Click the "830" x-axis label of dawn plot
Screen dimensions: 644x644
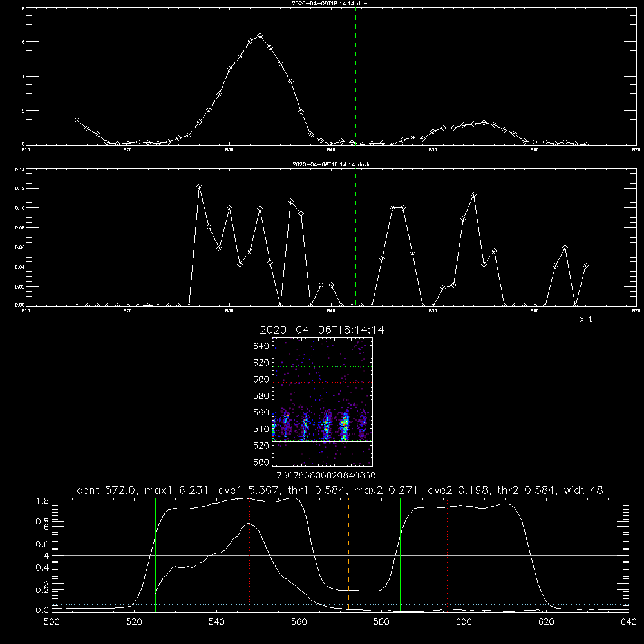(229, 150)
